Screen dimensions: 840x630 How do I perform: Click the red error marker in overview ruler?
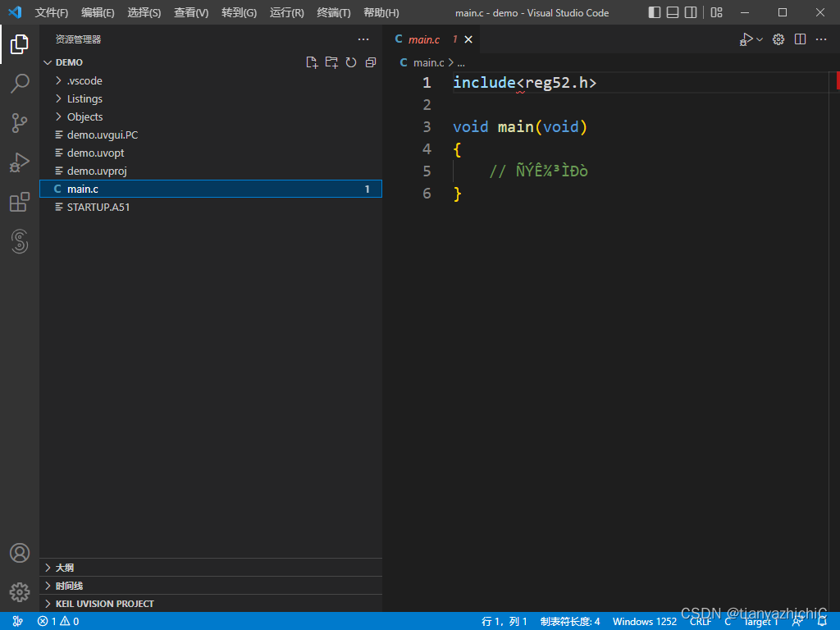point(838,81)
